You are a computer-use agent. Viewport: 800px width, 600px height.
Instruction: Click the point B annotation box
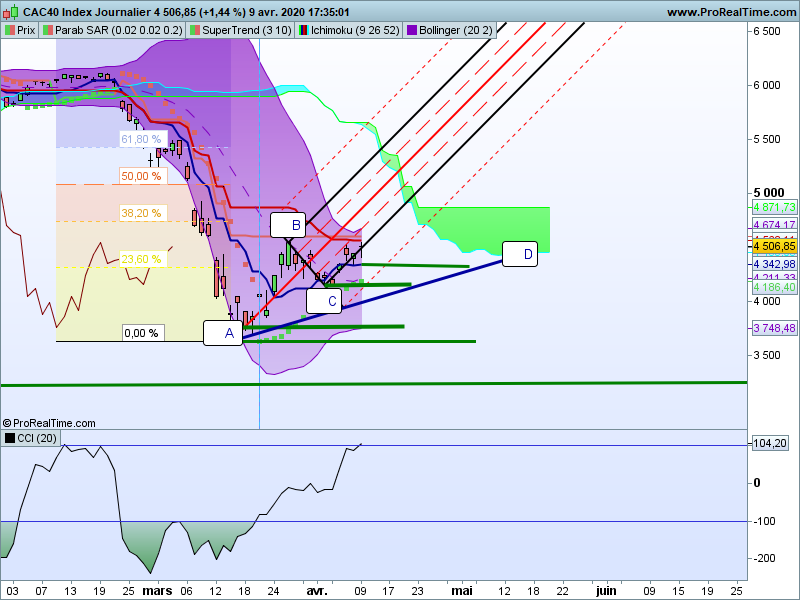tap(288, 225)
